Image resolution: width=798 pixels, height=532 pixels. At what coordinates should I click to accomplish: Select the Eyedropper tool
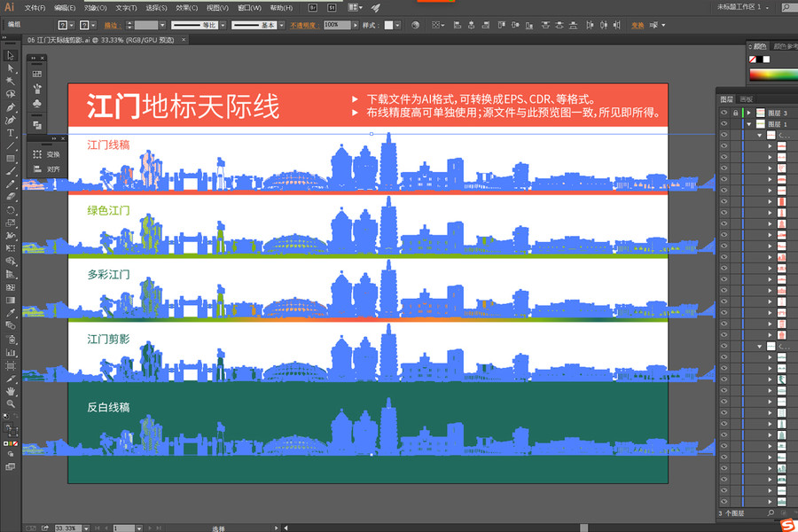click(10, 313)
